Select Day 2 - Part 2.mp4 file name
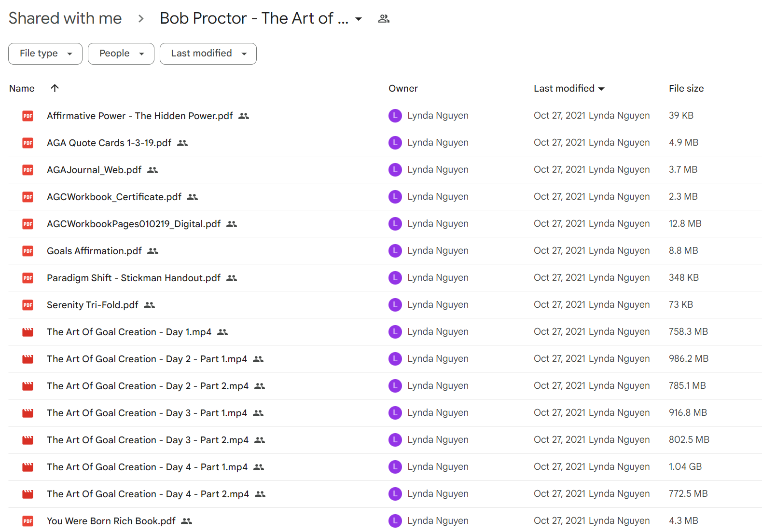762x532 pixels. click(x=148, y=386)
